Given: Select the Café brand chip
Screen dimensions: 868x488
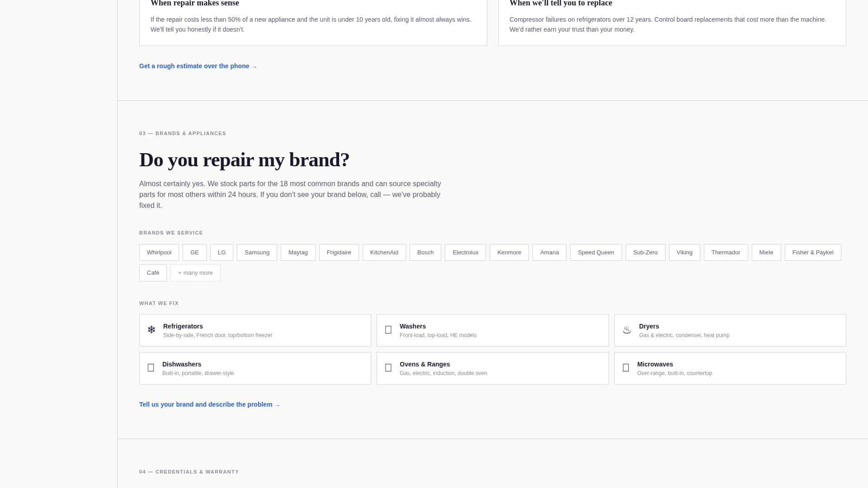Looking at the screenshot, I should [153, 273].
